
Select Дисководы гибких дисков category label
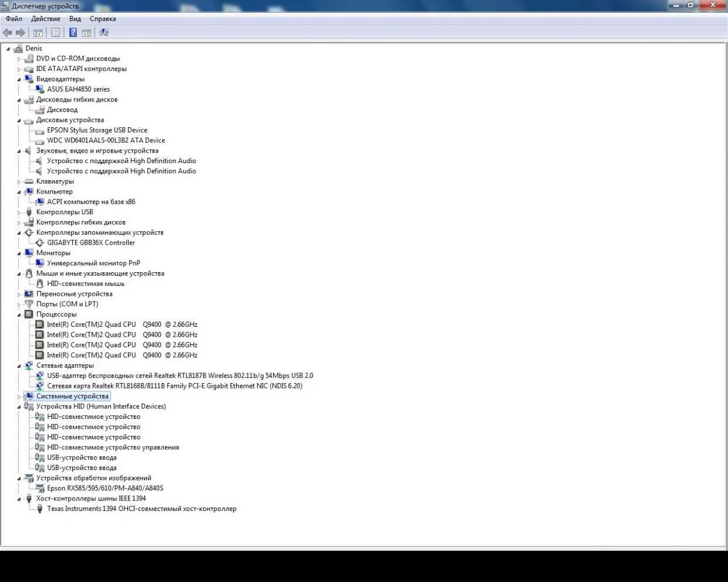click(x=77, y=100)
